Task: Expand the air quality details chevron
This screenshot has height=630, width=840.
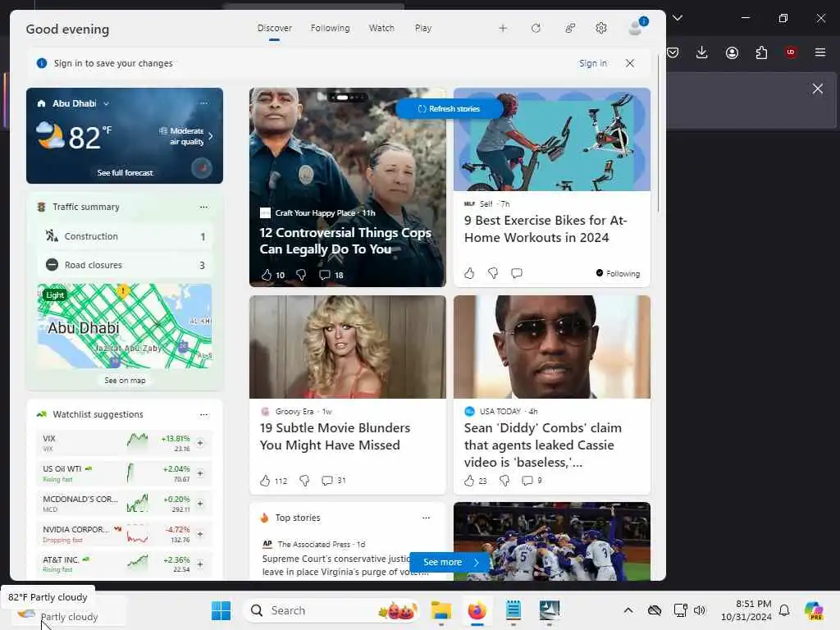Action: click(211, 136)
